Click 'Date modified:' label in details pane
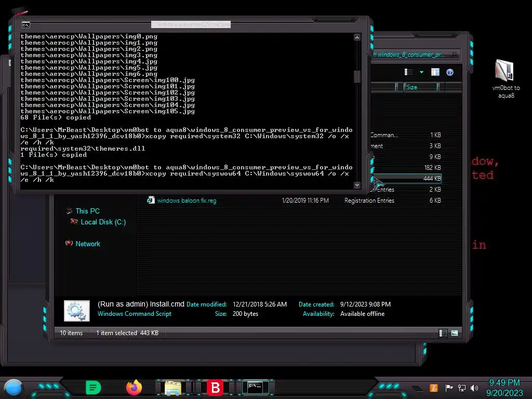Viewport: 532px width, 399px height. click(207, 304)
